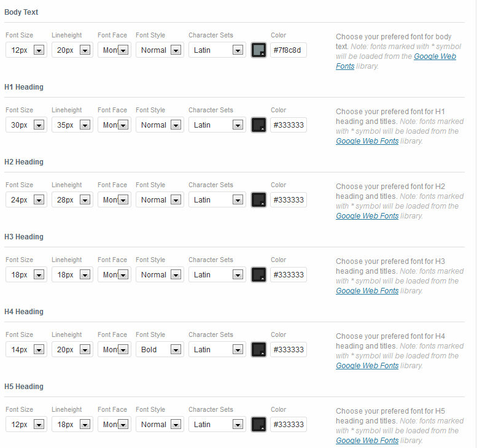Open H4 Heading font style Bold dropdown

point(160,350)
